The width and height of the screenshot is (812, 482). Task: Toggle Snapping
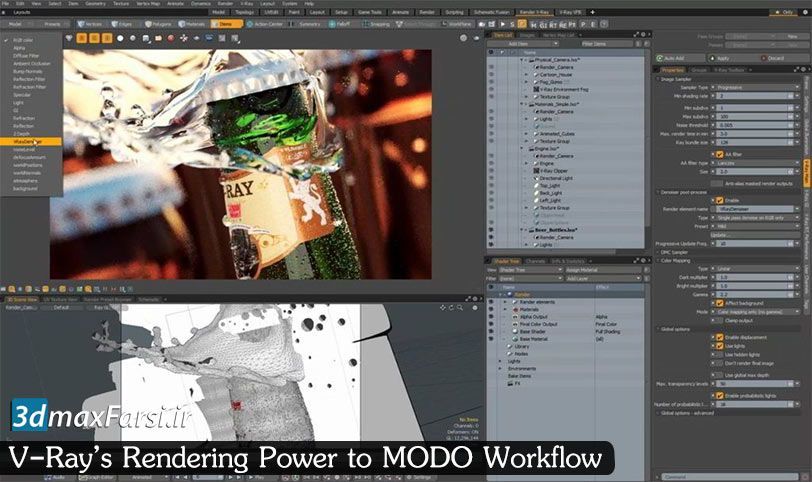click(x=376, y=24)
